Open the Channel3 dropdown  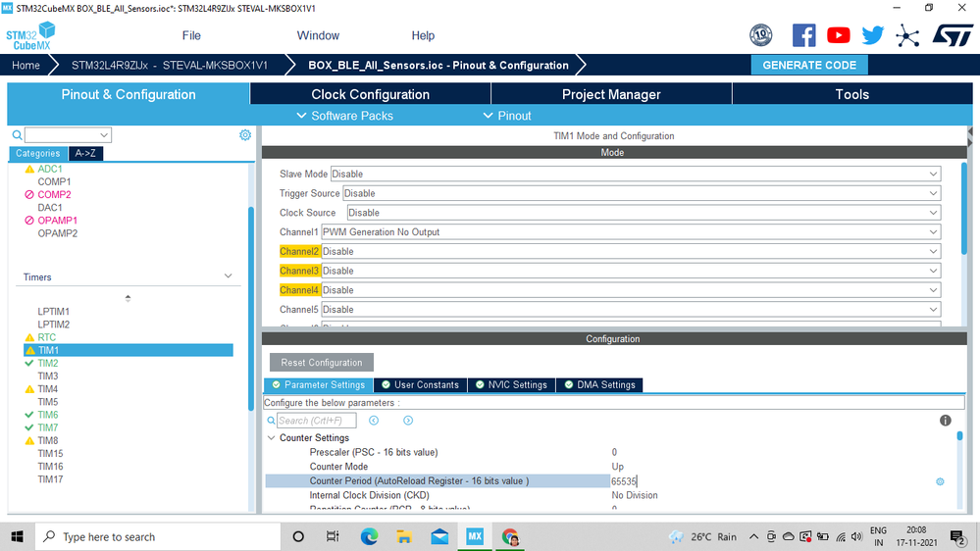(631, 271)
